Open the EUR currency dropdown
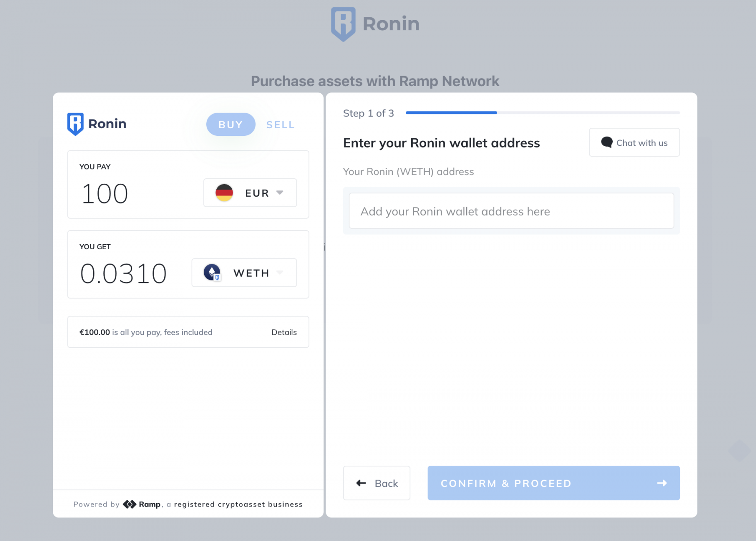The width and height of the screenshot is (756, 541). tap(250, 193)
